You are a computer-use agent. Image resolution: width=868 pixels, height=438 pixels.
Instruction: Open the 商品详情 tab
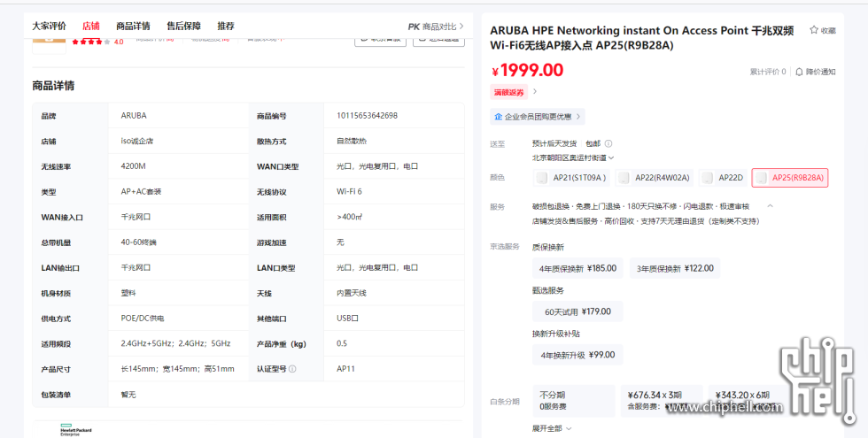pyautogui.click(x=133, y=26)
